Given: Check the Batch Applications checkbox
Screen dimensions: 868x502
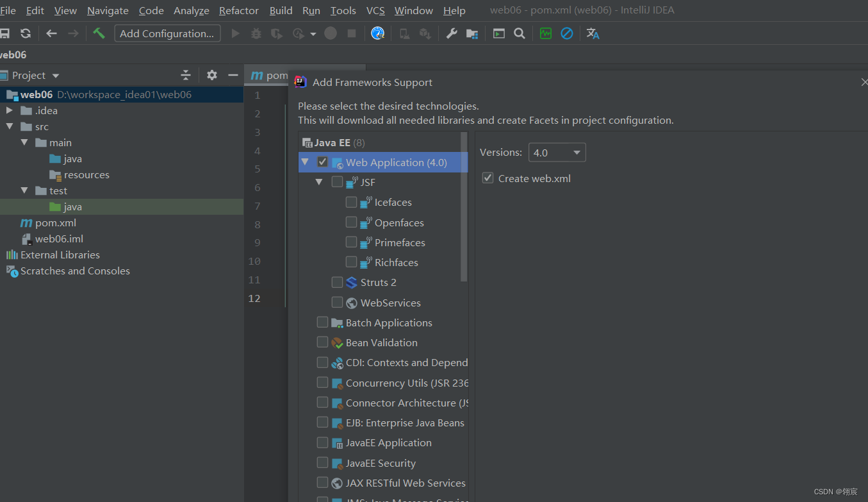Looking at the screenshot, I should (x=322, y=322).
